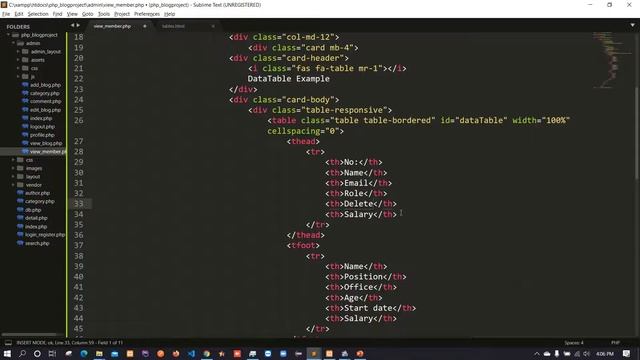Open the Goto menu
The height and width of the screenshot is (360, 640).
pos(88,14)
